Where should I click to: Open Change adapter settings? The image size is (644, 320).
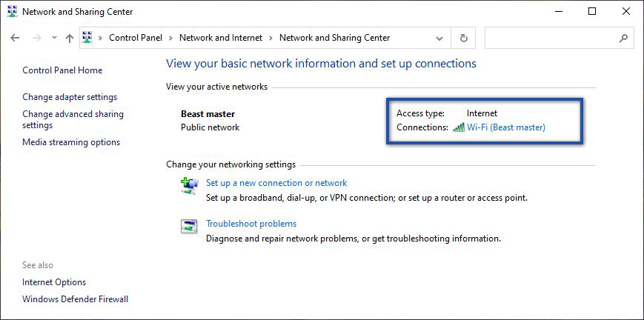70,97
